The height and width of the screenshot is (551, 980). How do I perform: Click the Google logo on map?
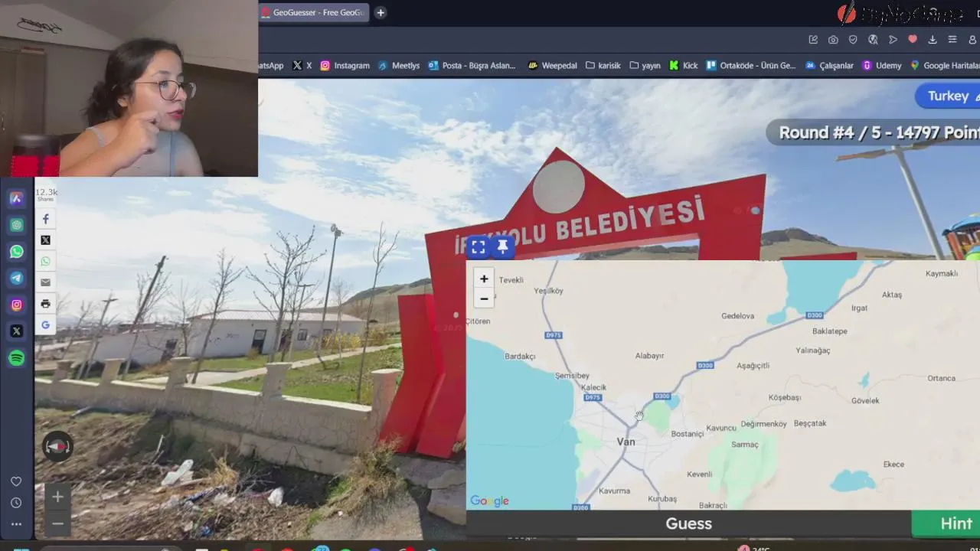tap(490, 501)
